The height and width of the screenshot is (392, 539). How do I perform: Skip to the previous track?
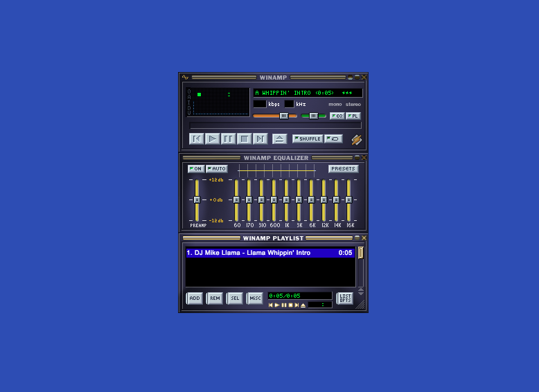[x=197, y=139]
